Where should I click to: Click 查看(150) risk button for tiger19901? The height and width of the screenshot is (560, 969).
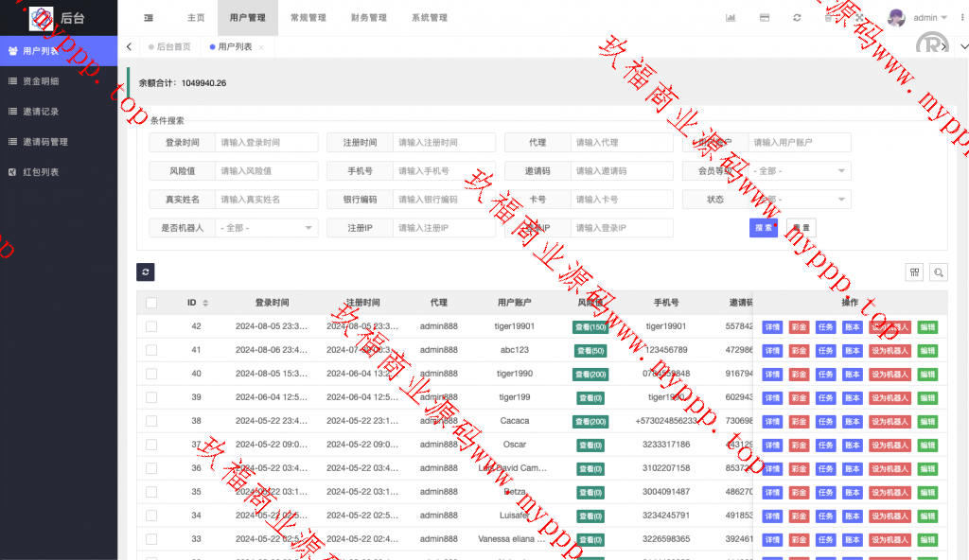(x=590, y=326)
